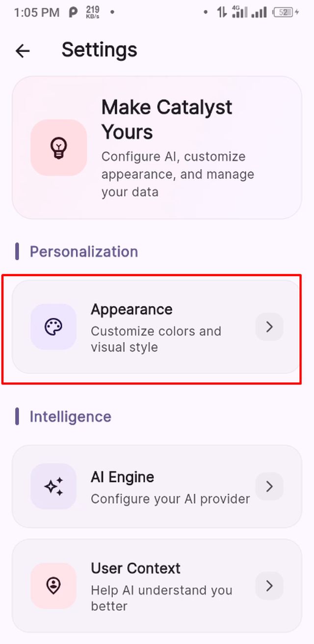Tap the Intelligence section header
Screen dimensions: 314x644
[70, 417]
